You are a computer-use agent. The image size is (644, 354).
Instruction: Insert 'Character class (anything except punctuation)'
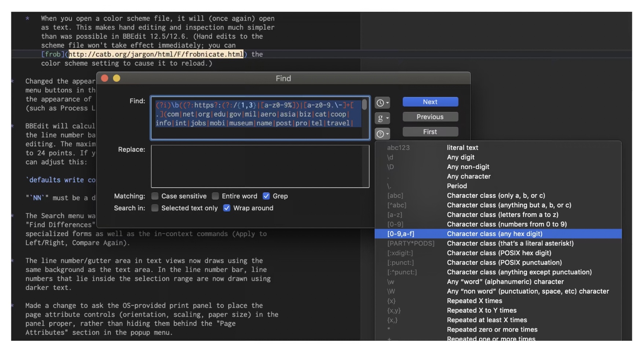click(x=498, y=272)
